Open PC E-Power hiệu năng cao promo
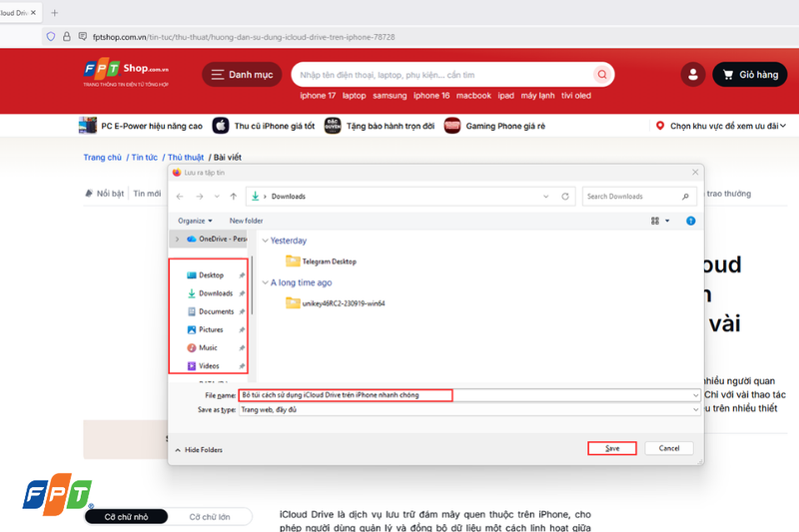This screenshot has width=799, height=532. 141,125
